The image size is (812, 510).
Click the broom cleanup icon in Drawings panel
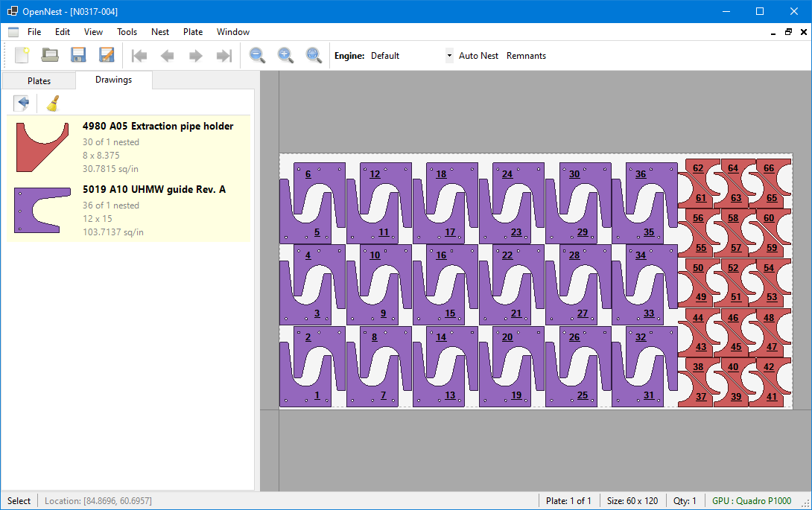coord(52,103)
